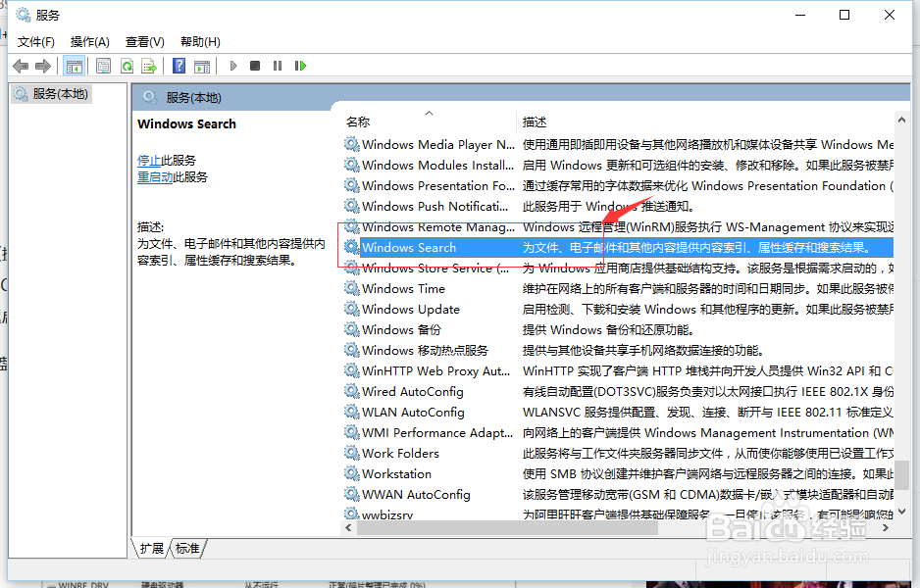Click gear icon beside Wired AutoConfig
The width and height of the screenshot is (920, 588).
(351, 391)
